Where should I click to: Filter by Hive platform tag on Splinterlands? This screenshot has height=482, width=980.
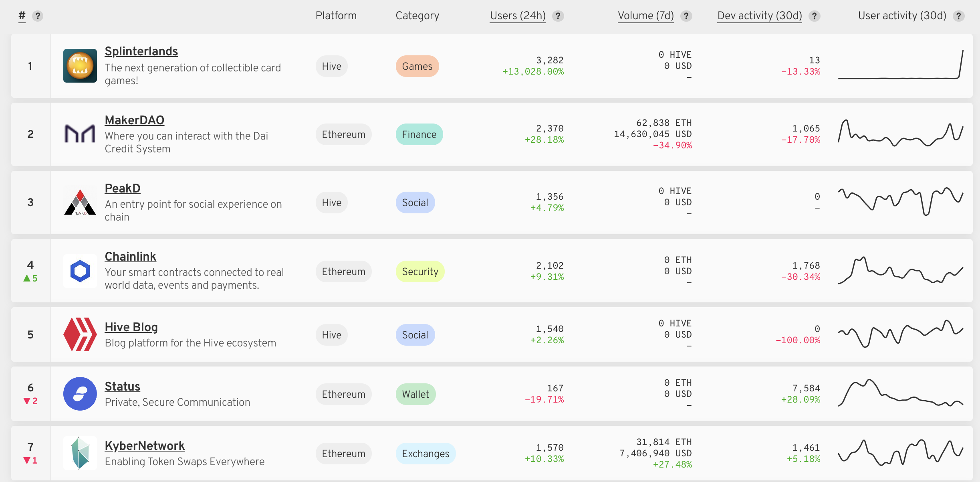pyautogui.click(x=332, y=66)
